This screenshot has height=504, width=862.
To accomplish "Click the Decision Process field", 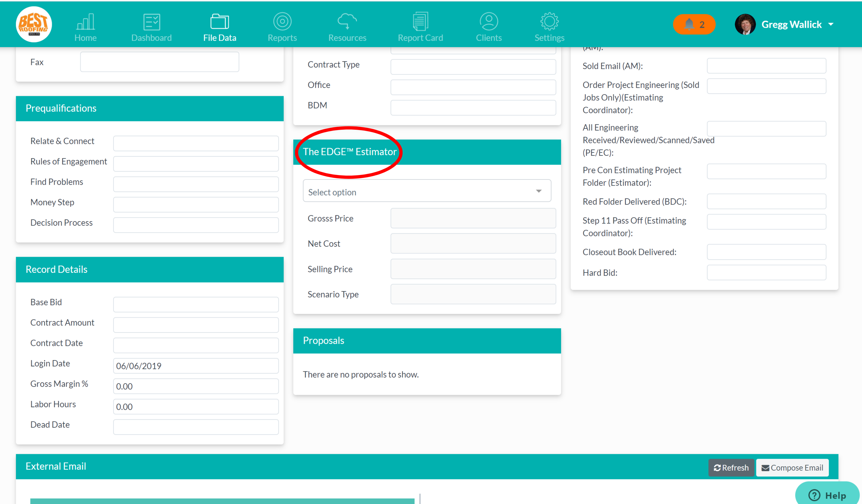I will point(196,225).
